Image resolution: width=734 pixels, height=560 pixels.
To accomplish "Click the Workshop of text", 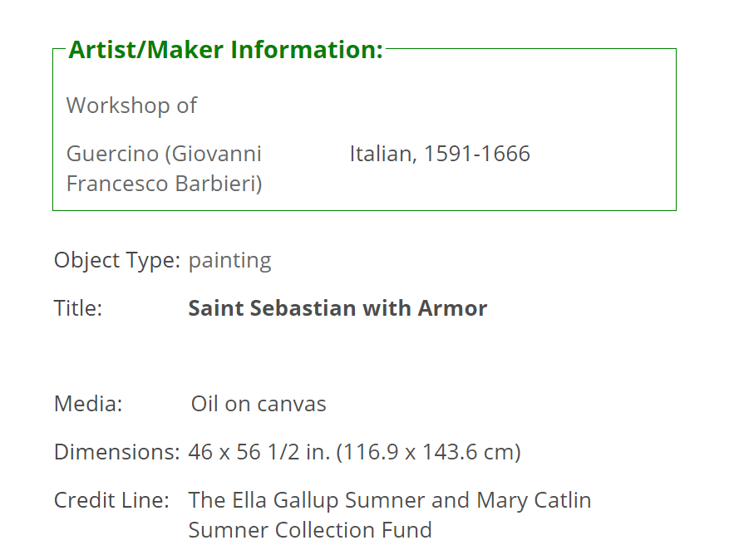I will 131,106.
